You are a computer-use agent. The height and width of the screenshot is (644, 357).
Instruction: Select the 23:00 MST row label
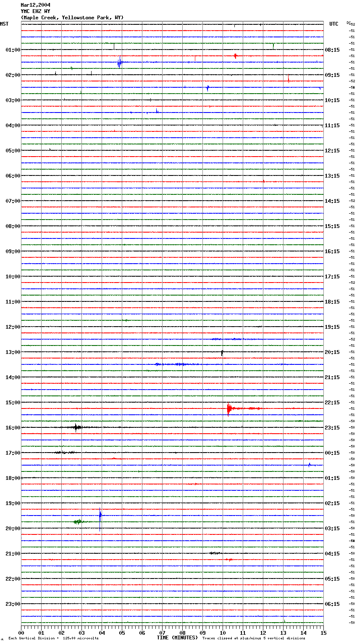pos(13,604)
